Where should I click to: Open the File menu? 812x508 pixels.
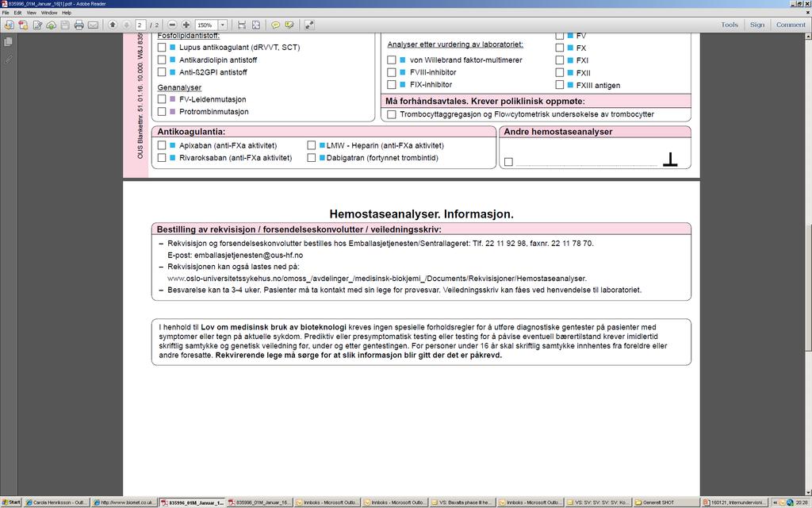pyautogui.click(x=6, y=13)
